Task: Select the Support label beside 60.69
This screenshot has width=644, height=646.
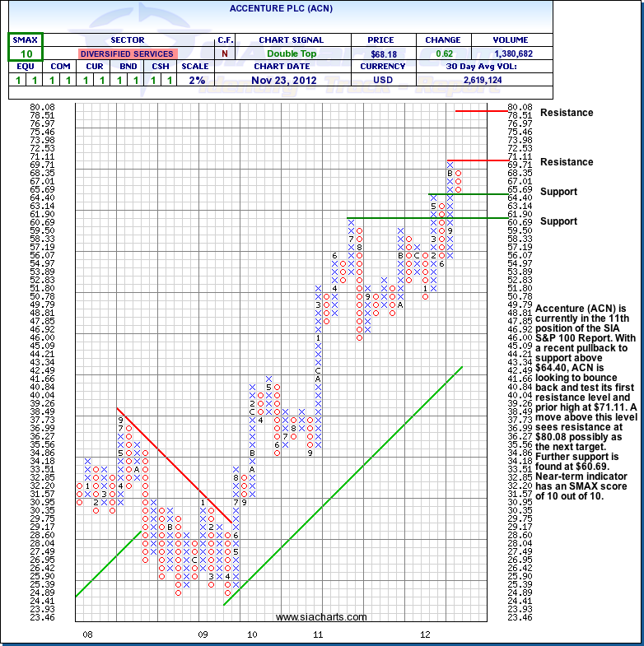Action: [x=559, y=221]
